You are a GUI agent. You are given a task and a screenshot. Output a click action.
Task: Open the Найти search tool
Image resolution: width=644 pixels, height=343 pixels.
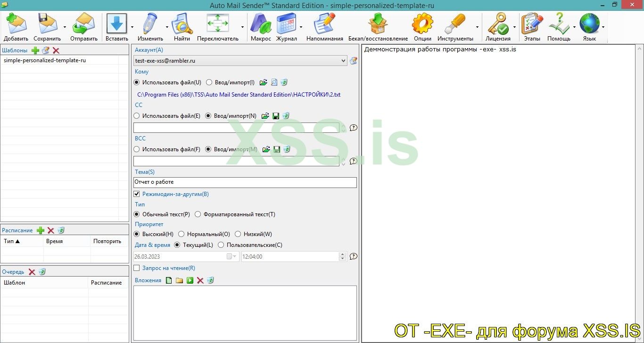point(182,23)
